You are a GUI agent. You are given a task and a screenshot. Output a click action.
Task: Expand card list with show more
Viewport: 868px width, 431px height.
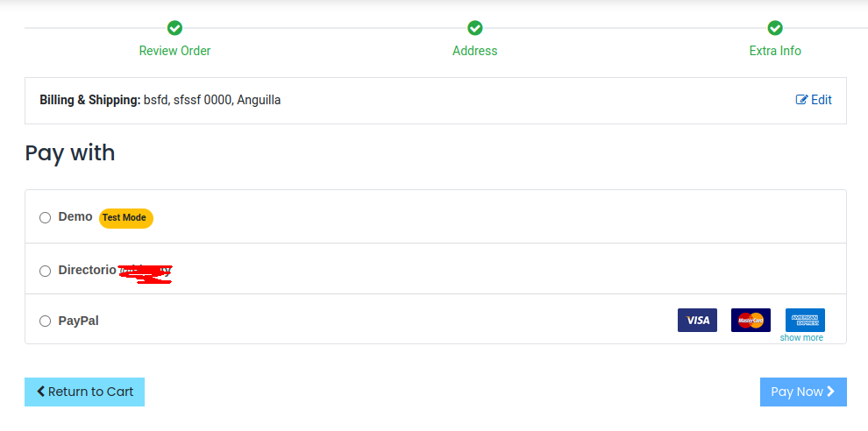pos(801,337)
